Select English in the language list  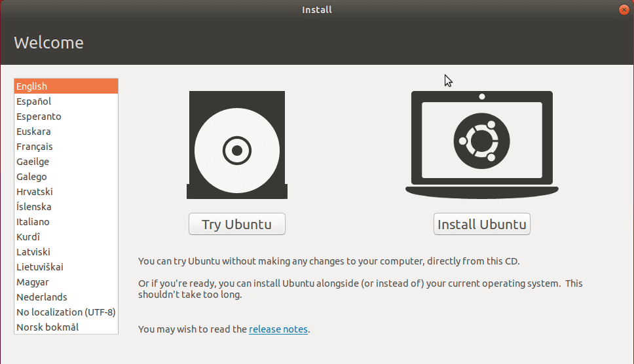[66, 86]
